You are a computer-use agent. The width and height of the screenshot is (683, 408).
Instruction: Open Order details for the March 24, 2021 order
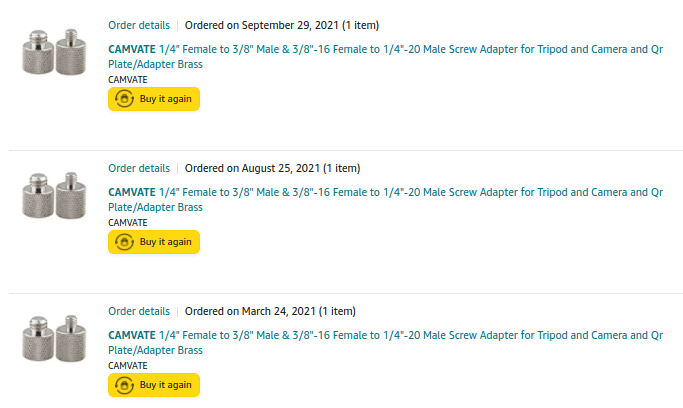click(139, 311)
